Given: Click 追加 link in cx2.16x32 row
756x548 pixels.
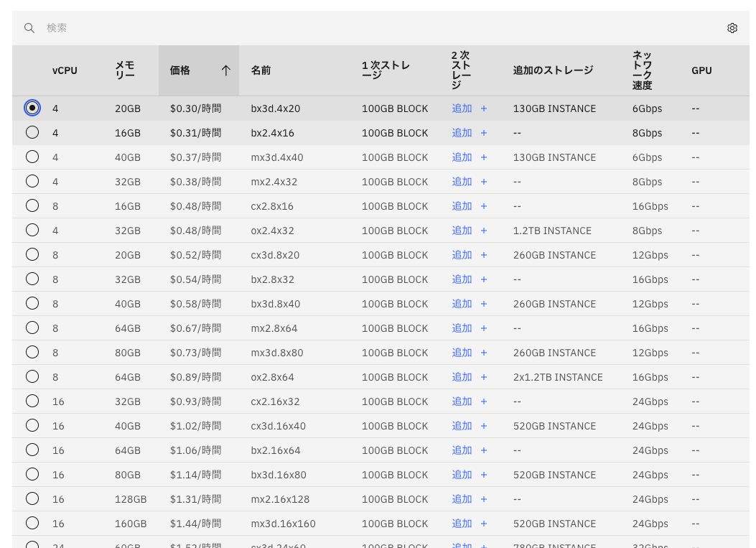Looking at the screenshot, I should [462, 401].
